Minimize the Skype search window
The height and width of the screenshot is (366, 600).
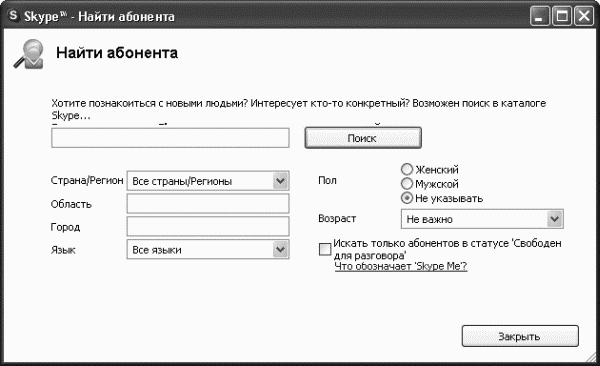540,16
